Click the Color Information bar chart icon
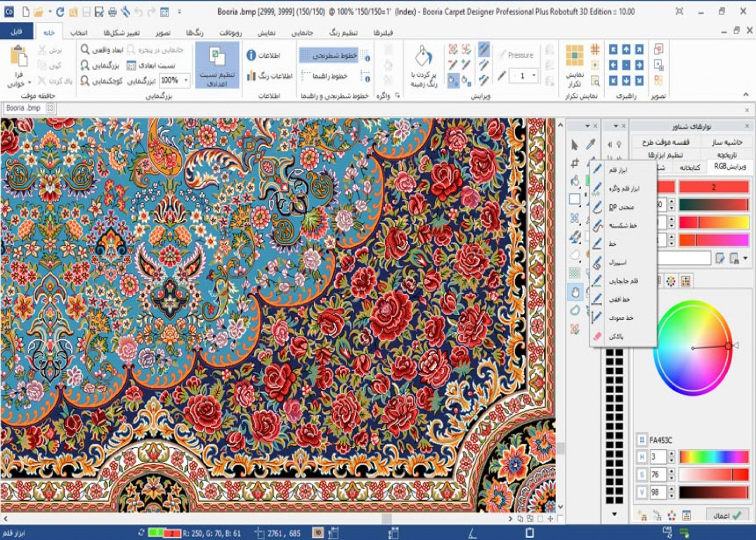Viewport: 756px width, 540px height. [252, 76]
